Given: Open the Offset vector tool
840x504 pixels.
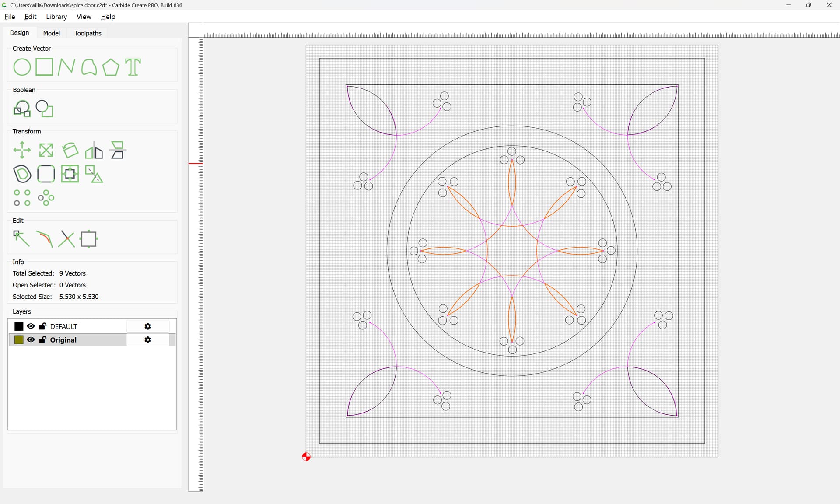Looking at the screenshot, I should click(x=22, y=174).
